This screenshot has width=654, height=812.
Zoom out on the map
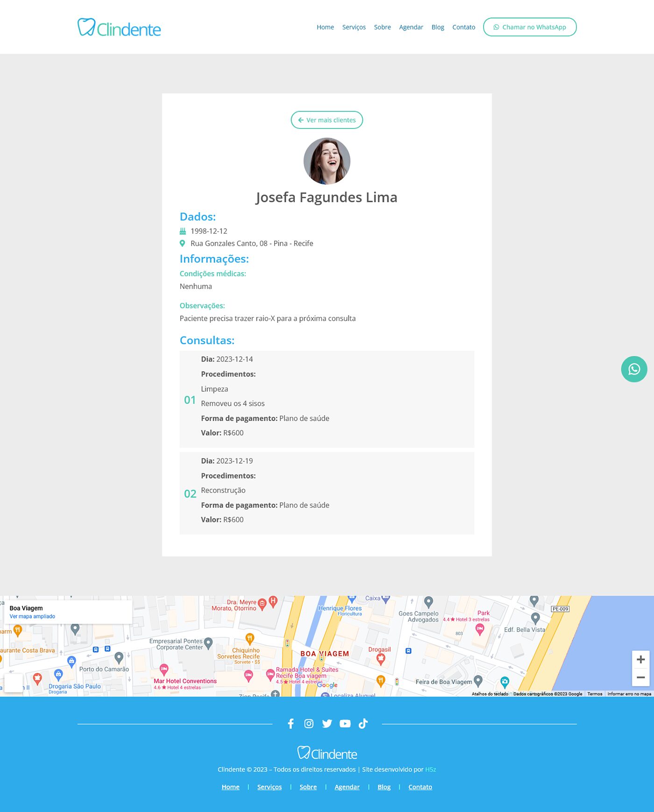[x=640, y=677]
